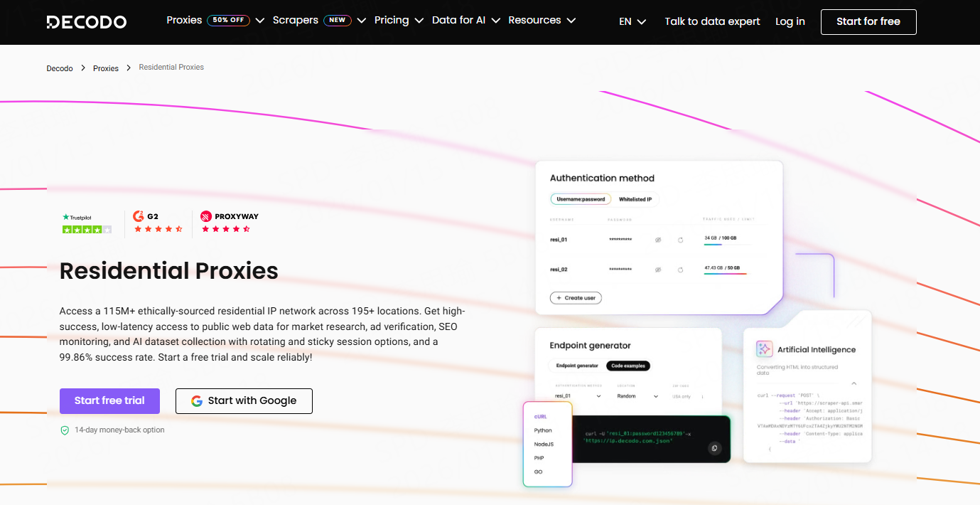The width and height of the screenshot is (980, 505).
Task: Open the EN language selector
Action: (632, 22)
